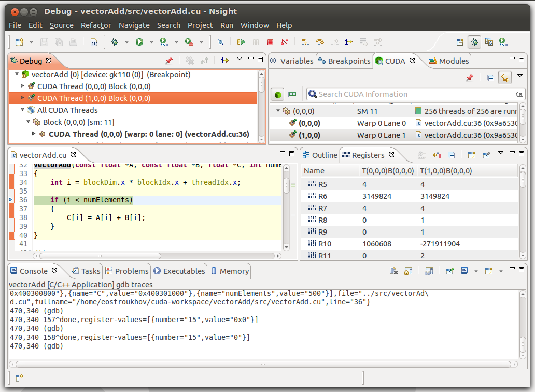Expand the CUDA Thread (0,0,0) tree node
The width and height of the screenshot is (535, 392).
point(23,86)
